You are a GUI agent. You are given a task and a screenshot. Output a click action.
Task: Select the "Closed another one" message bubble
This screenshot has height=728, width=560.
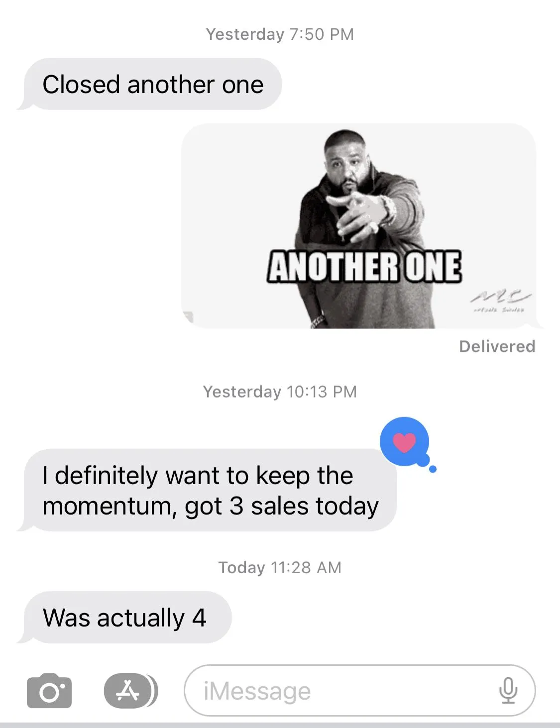click(152, 84)
